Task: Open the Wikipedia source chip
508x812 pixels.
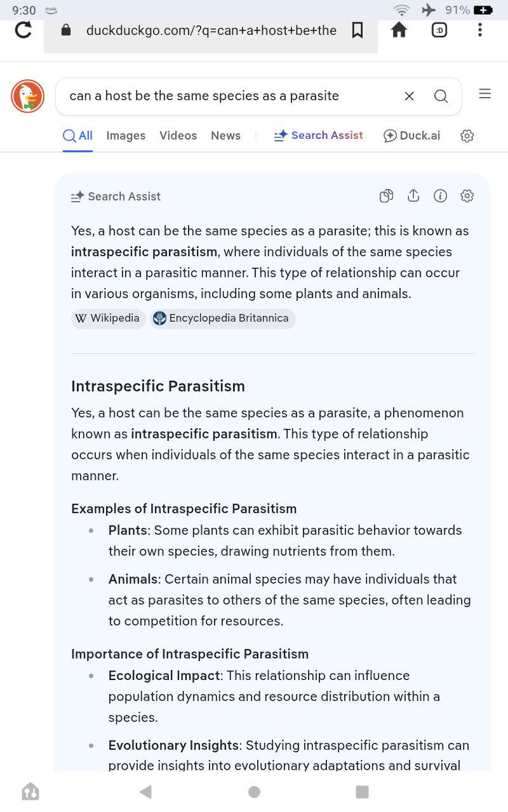Action: click(x=109, y=318)
